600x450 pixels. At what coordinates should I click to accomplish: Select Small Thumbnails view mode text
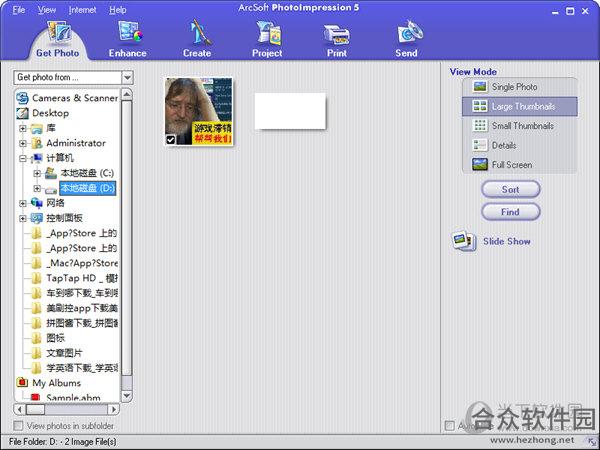click(523, 126)
